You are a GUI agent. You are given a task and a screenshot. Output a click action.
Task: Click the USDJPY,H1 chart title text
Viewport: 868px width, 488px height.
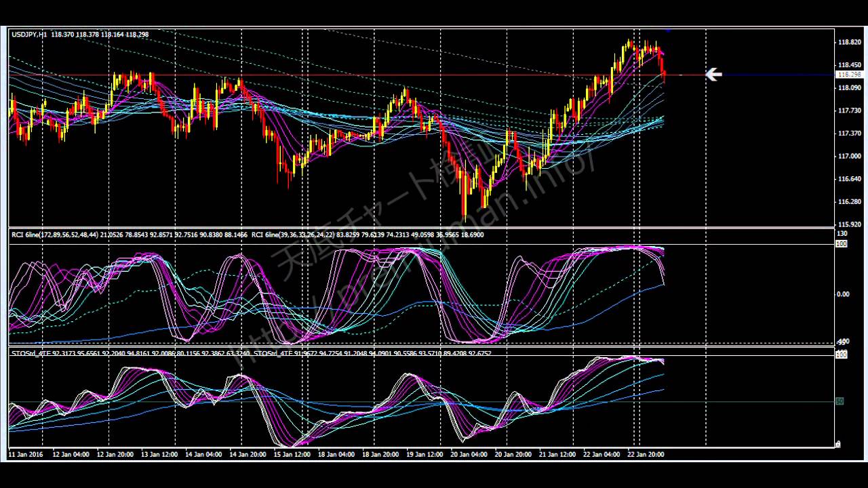(x=29, y=34)
